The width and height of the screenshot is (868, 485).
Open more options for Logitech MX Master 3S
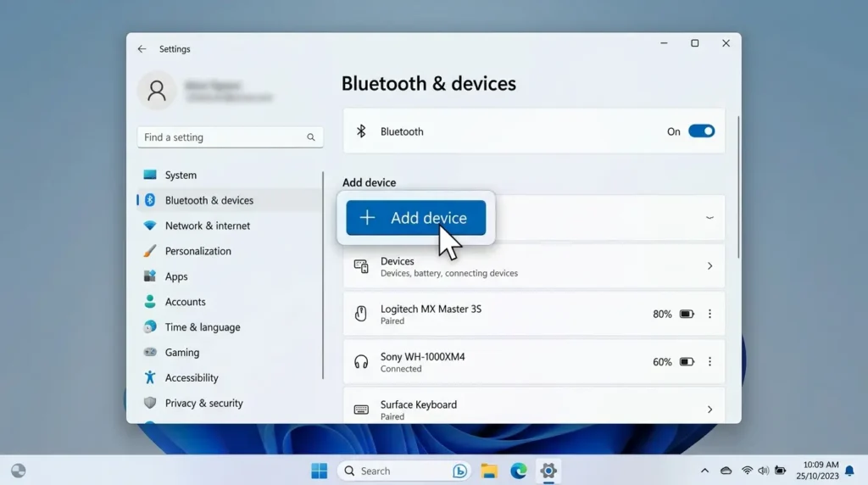[x=709, y=314]
